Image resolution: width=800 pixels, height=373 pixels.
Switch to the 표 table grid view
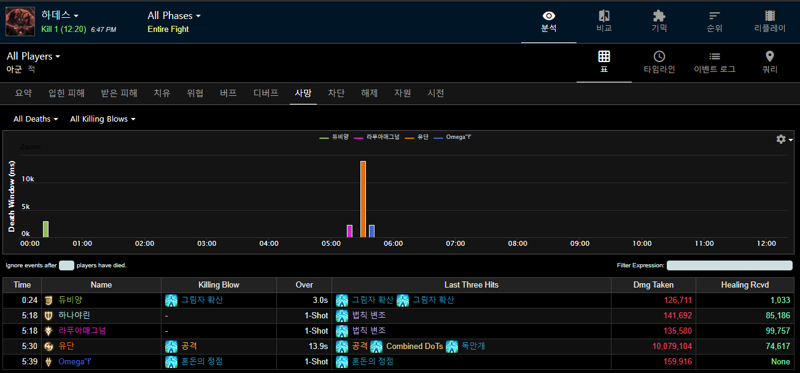604,62
